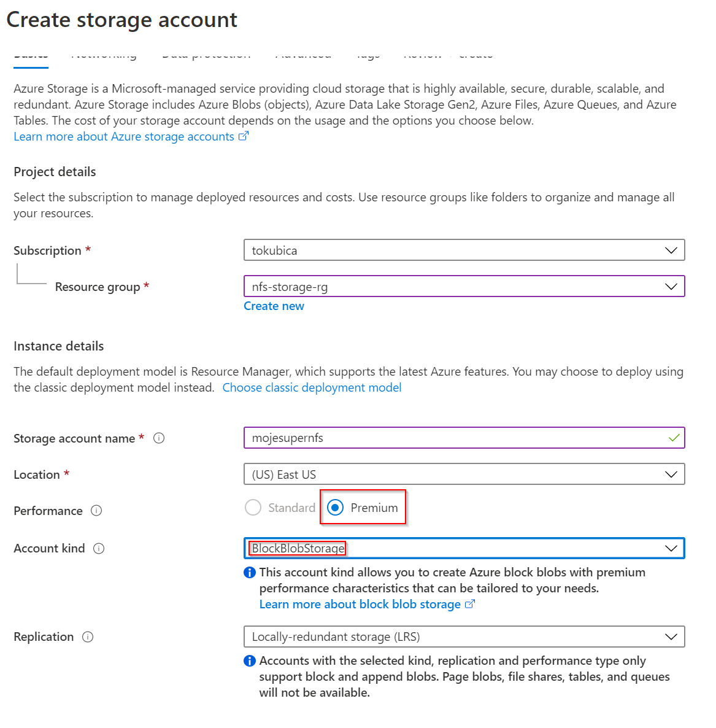
Task: Click the Performance info icon
Action: [x=96, y=511]
